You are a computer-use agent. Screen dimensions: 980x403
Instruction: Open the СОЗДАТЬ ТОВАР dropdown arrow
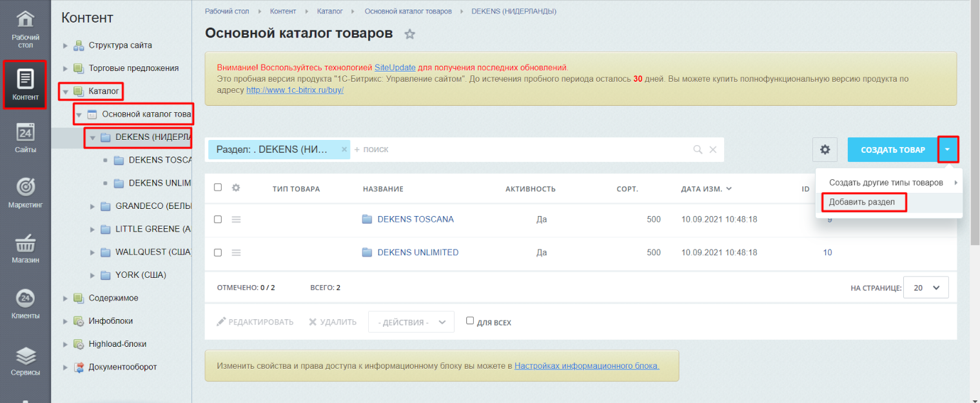[948, 150]
